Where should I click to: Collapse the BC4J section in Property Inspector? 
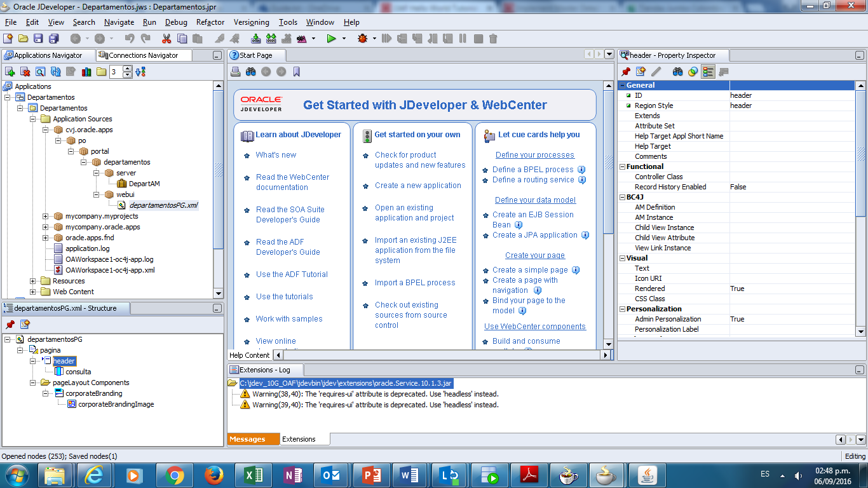point(622,197)
